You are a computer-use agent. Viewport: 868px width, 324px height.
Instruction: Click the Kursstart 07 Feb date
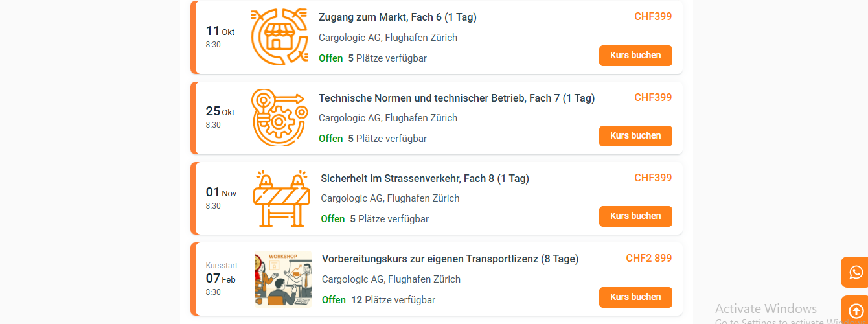click(x=220, y=279)
